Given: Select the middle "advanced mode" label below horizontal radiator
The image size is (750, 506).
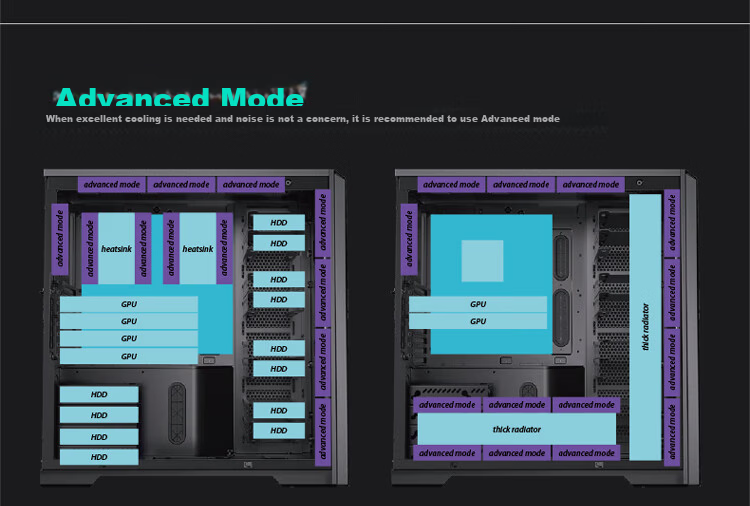Looking at the screenshot, I should [x=517, y=453].
